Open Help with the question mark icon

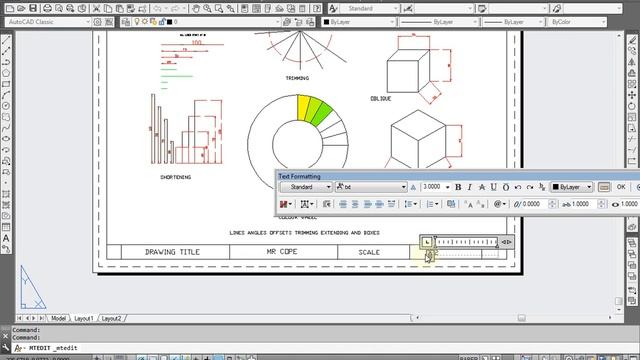point(317,8)
